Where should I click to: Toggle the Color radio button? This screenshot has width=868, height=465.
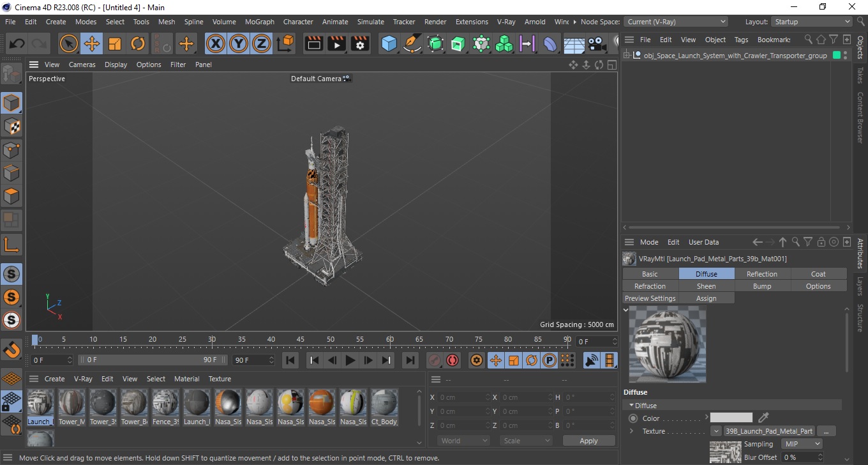[633, 418]
